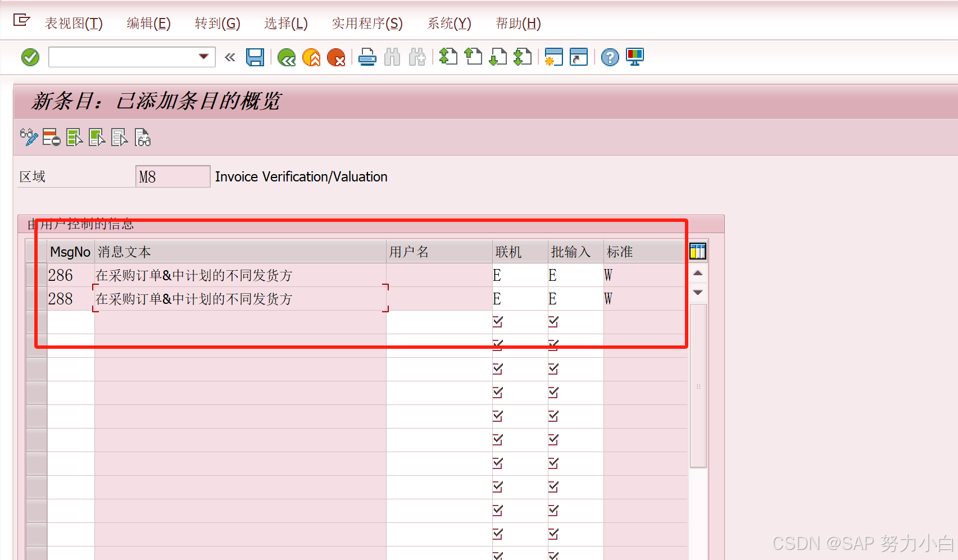Click the 批输入 column header
The image size is (958, 560).
(576, 252)
